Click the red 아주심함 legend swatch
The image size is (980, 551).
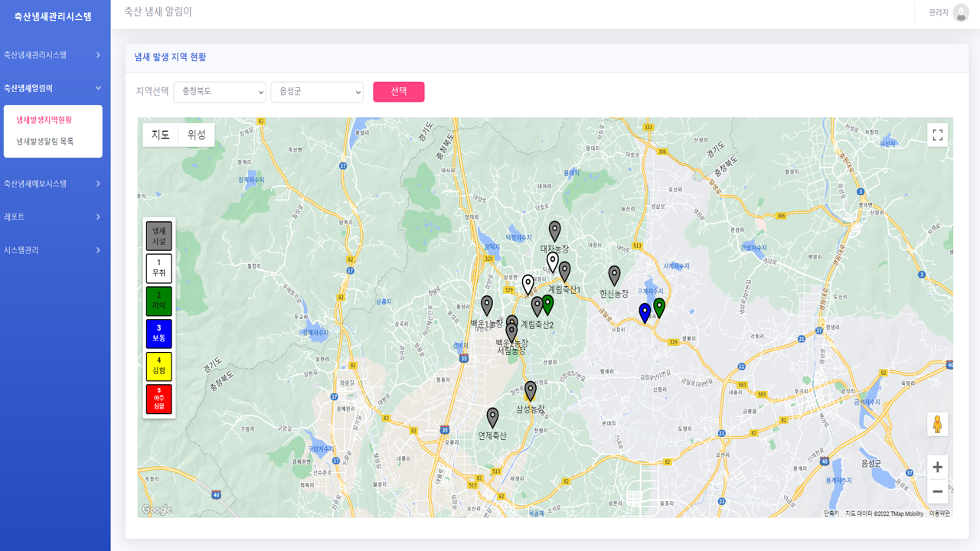tap(159, 399)
